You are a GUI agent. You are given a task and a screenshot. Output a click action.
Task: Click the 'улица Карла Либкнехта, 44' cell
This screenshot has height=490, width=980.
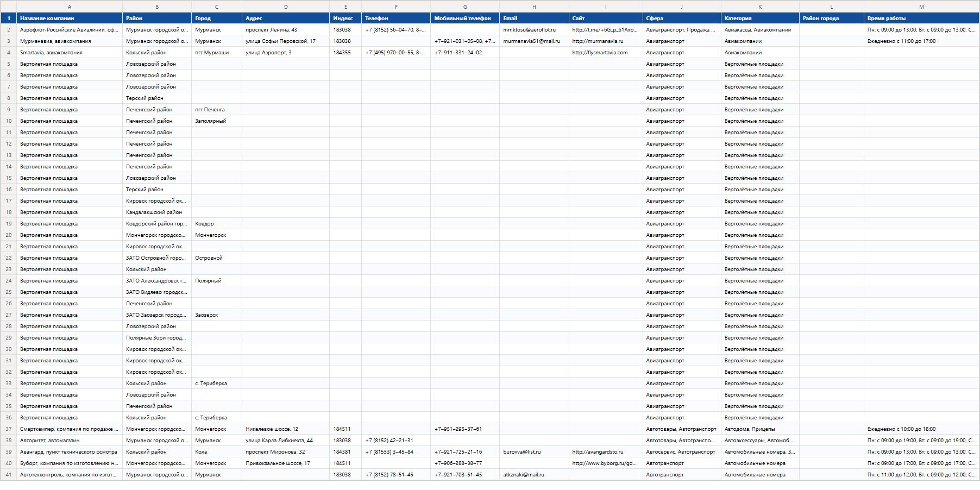[x=286, y=441]
